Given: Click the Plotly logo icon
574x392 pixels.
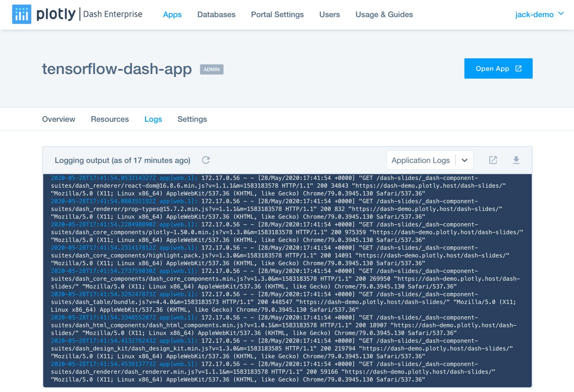Looking at the screenshot, I should tap(22, 14).
